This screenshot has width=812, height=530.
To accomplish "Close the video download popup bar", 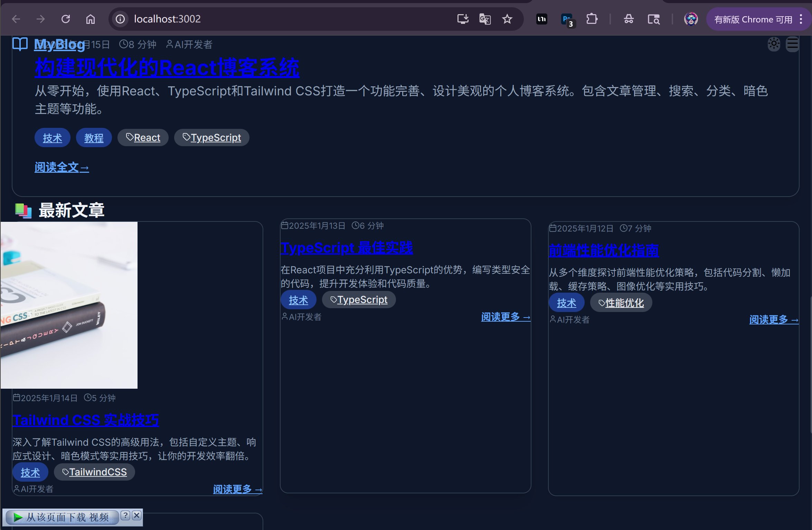I will click(137, 515).
